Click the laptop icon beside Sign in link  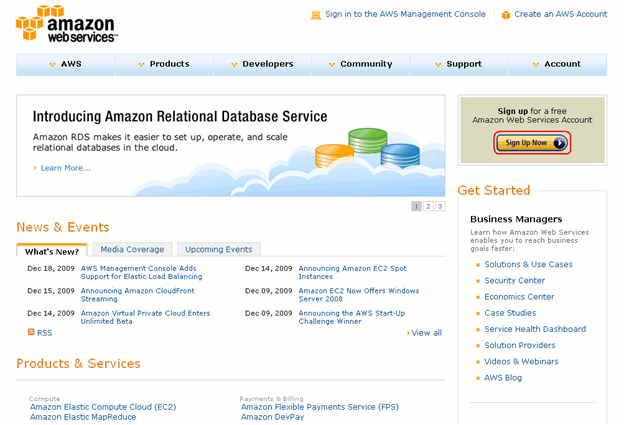[x=316, y=15]
